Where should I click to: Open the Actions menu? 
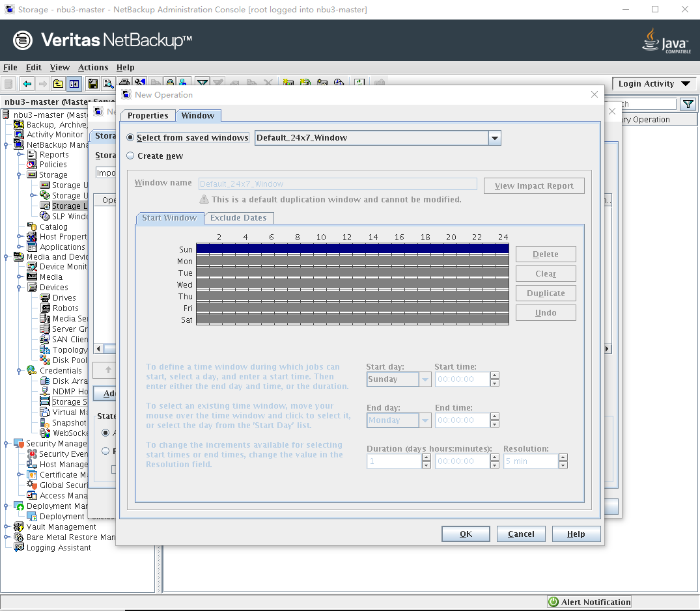93,68
